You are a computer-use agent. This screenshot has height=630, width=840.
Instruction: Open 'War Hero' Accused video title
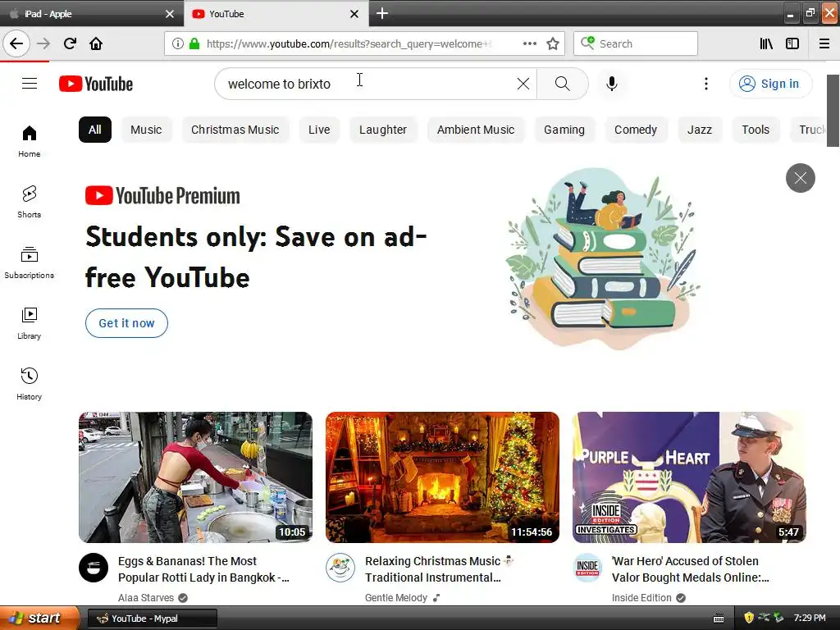691,569
